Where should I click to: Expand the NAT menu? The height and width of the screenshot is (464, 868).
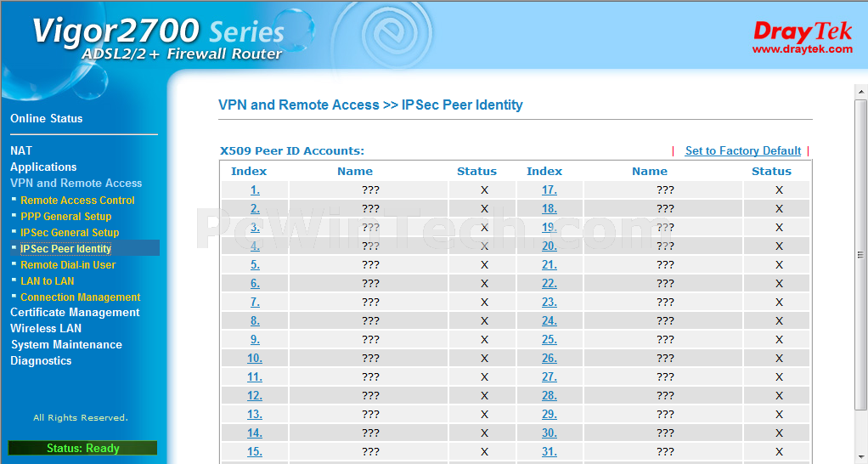coord(21,150)
